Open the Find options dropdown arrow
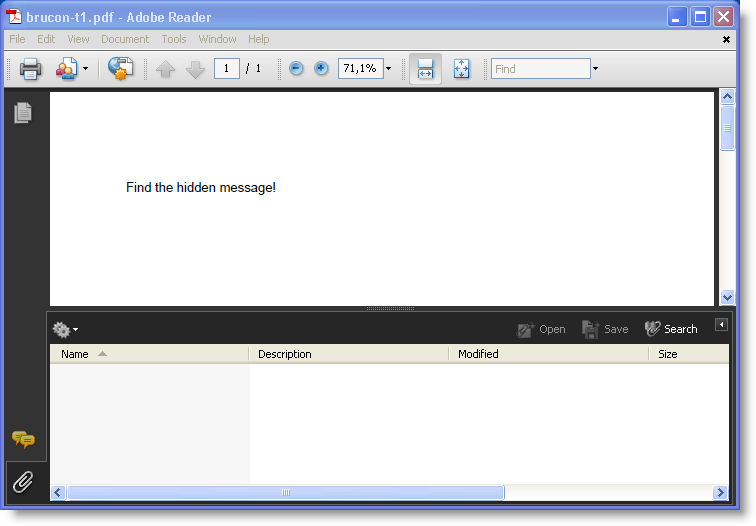Screen dimensions: 756x526 (596, 69)
